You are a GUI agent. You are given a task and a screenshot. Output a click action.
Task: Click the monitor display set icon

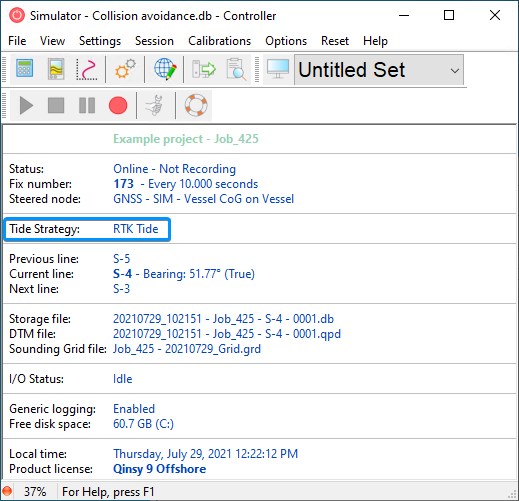tap(277, 69)
